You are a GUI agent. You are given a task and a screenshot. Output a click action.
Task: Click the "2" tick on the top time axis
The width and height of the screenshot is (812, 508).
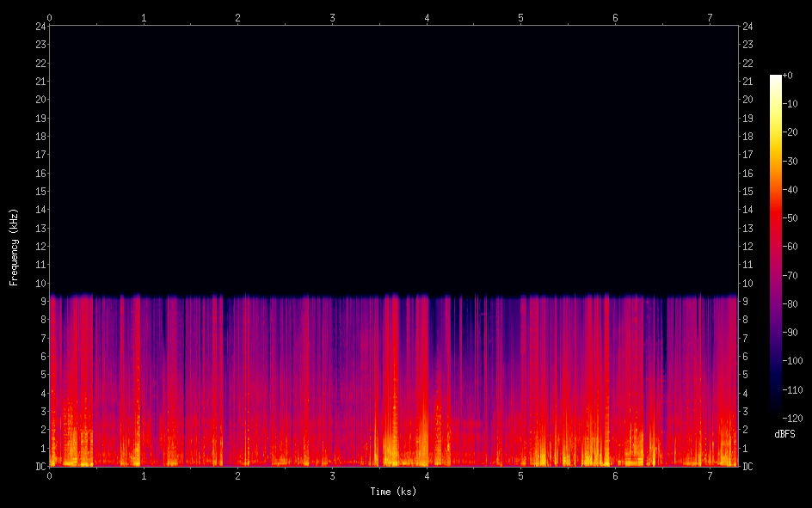point(238,16)
